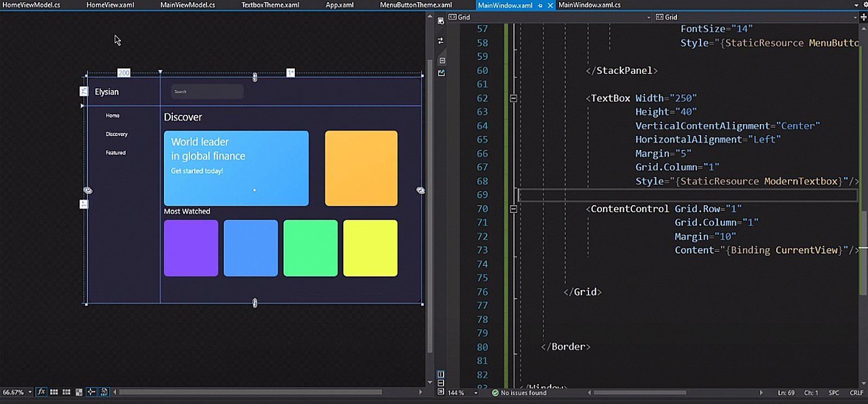The height and width of the screenshot is (404, 868).
Task: Click the padlock icon on designer top edge
Action: 255,77
